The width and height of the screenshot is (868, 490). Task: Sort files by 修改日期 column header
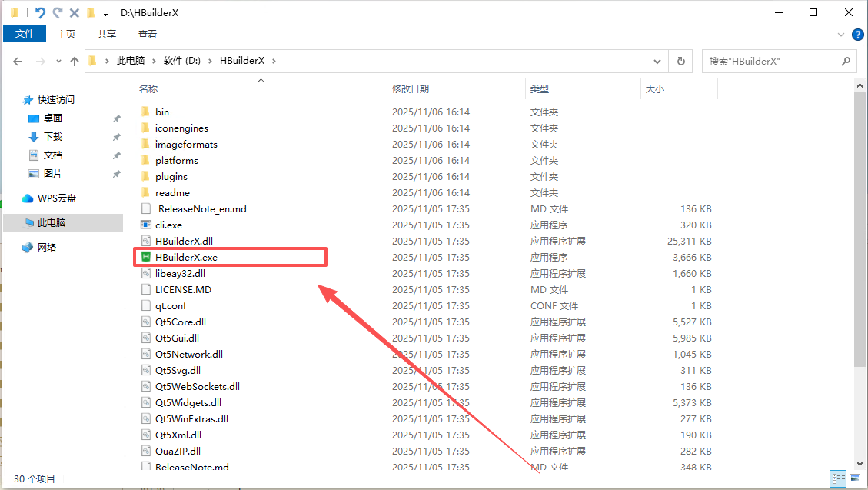pyautogui.click(x=411, y=89)
